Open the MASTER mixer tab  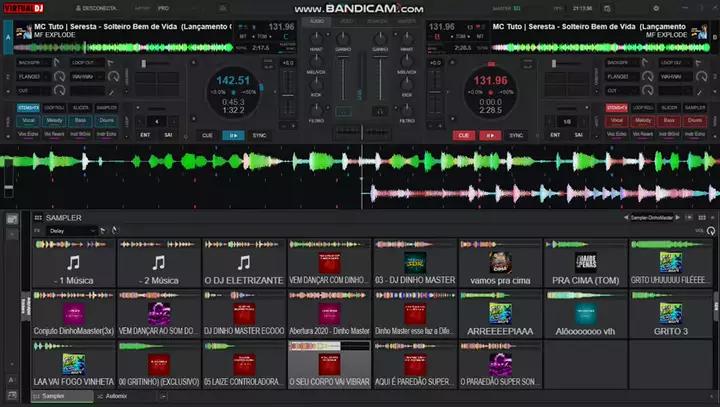(406, 21)
